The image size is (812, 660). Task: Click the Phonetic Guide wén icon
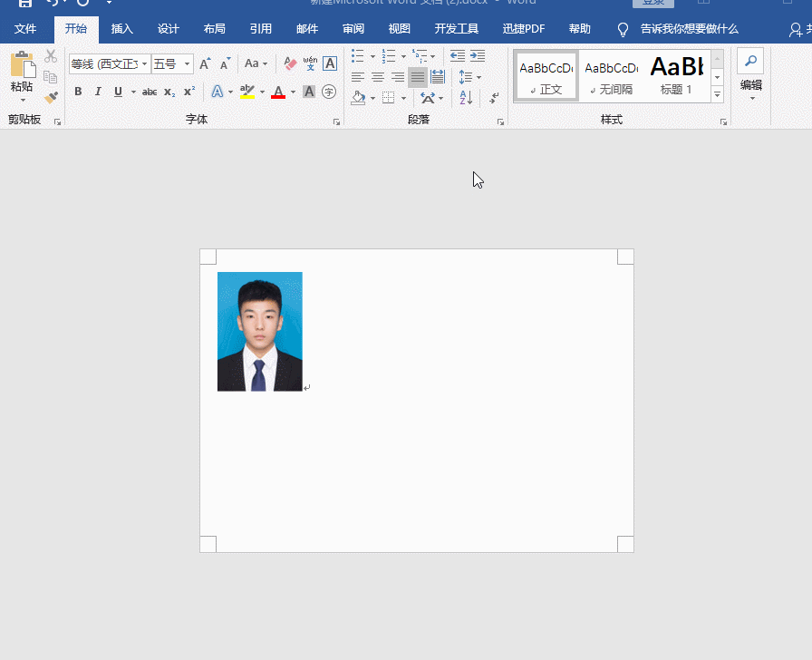(310, 63)
